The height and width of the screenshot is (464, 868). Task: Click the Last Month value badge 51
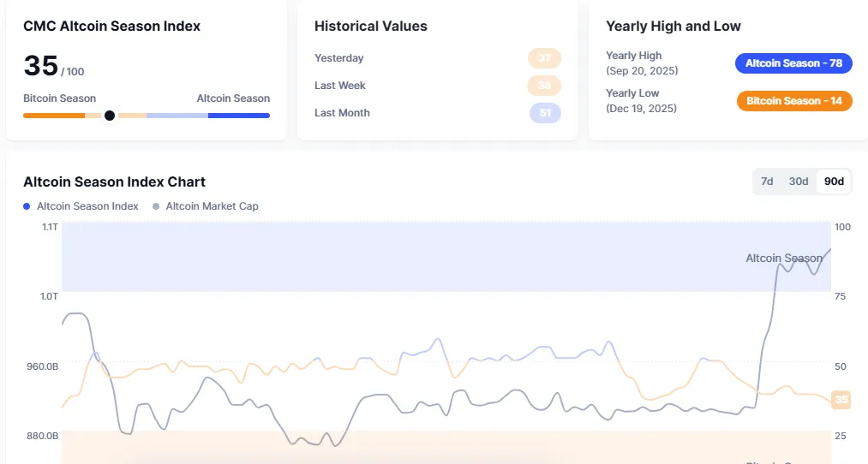click(x=545, y=113)
